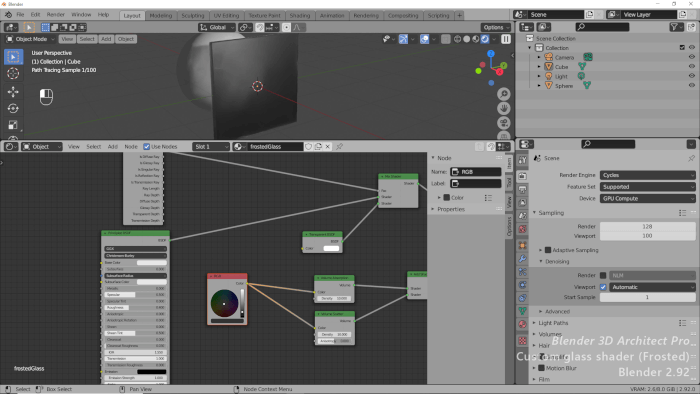Screen dimensions: 700x394
Task: Click the Object button in viewport header
Action: coord(126,39)
